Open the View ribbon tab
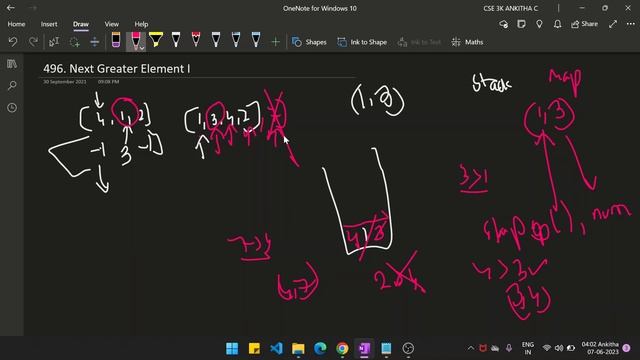640x360 pixels. (111, 24)
